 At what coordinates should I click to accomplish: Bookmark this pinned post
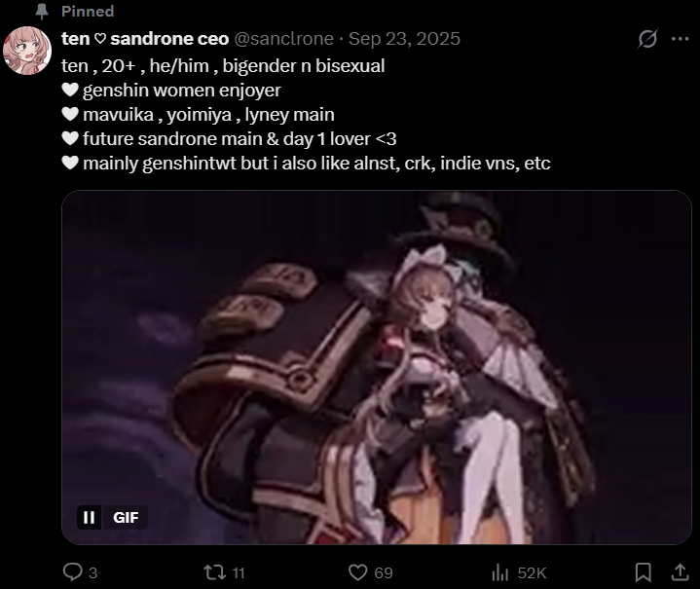tap(643, 572)
